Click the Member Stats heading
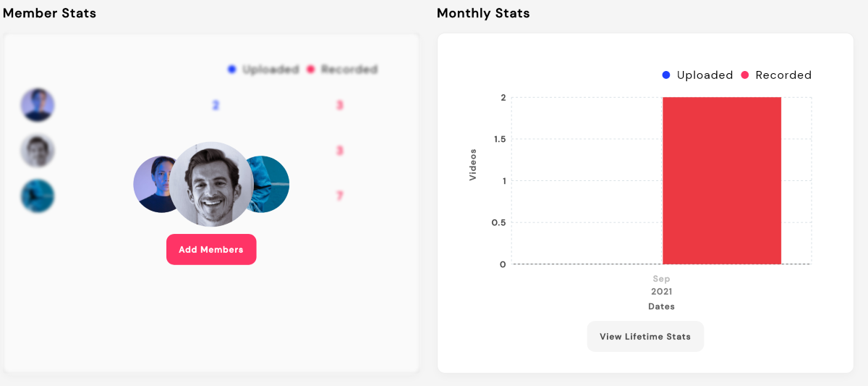 (x=50, y=13)
